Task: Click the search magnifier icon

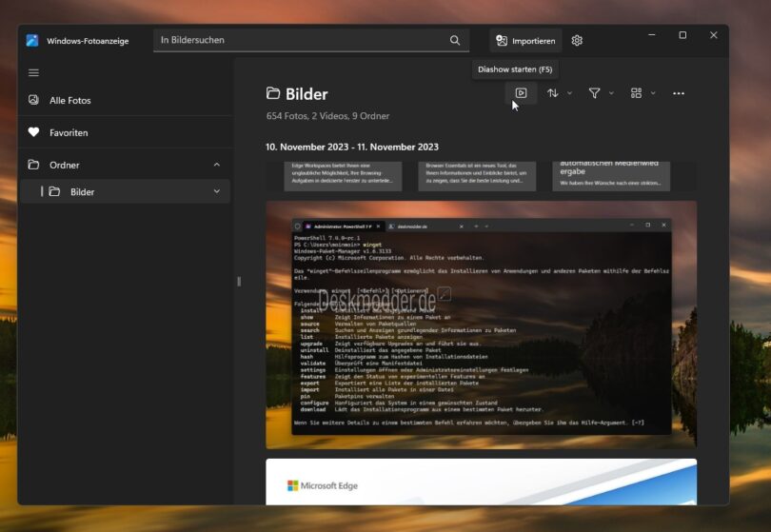Action: tap(455, 41)
